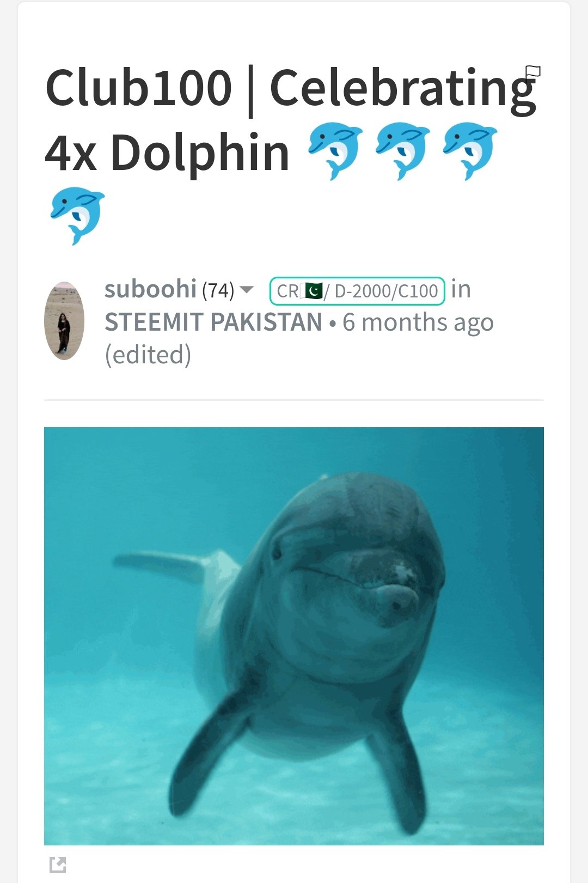Click the first dolphin emoji in the title
The height and width of the screenshot is (883, 588).
pyautogui.click(x=335, y=151)
